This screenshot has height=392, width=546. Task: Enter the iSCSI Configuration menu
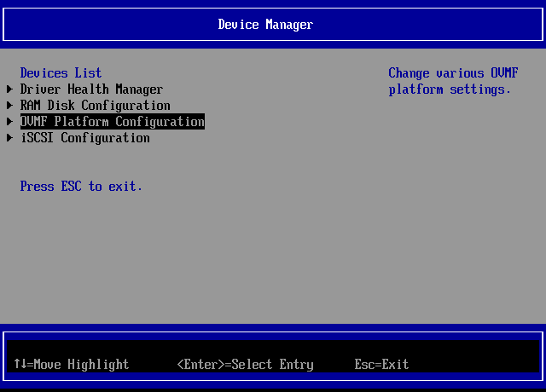click(84, 138)
